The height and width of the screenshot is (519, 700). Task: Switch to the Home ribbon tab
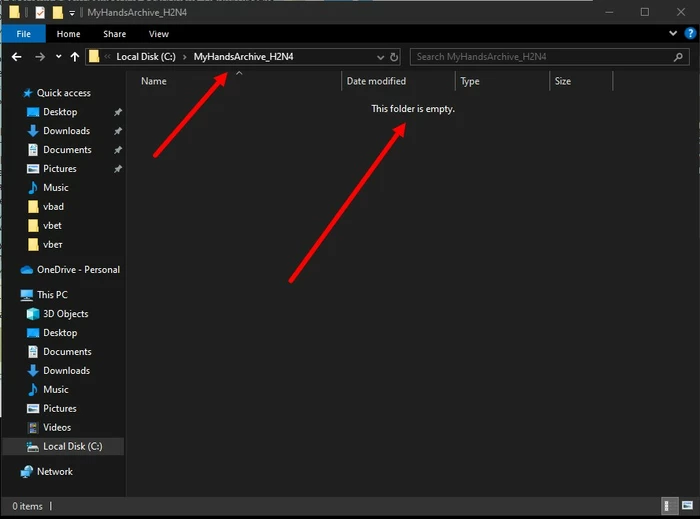tap(68, 34)
